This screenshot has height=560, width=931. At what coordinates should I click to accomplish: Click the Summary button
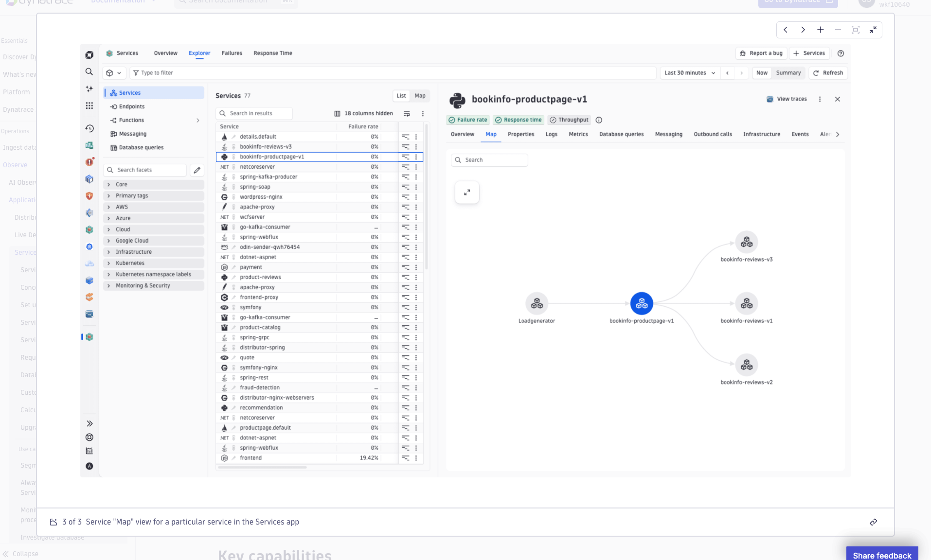[x=788, y=73]
